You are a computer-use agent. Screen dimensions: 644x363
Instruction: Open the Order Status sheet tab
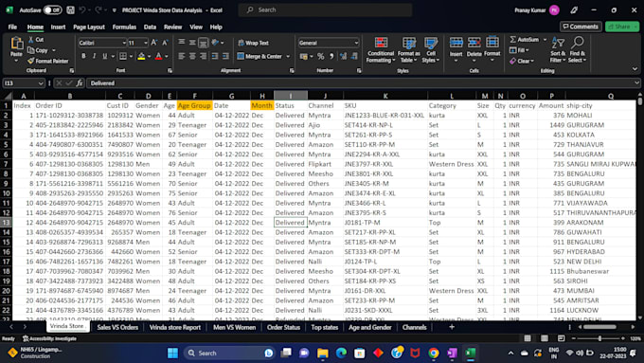tap(283, 327)
